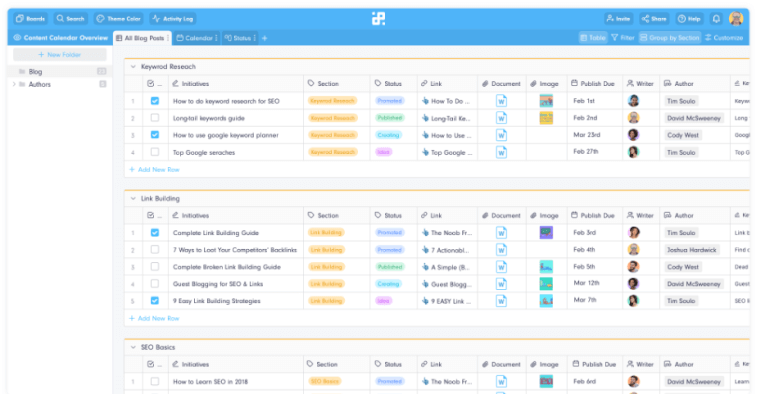Click the center app logo

coord(378,19)
